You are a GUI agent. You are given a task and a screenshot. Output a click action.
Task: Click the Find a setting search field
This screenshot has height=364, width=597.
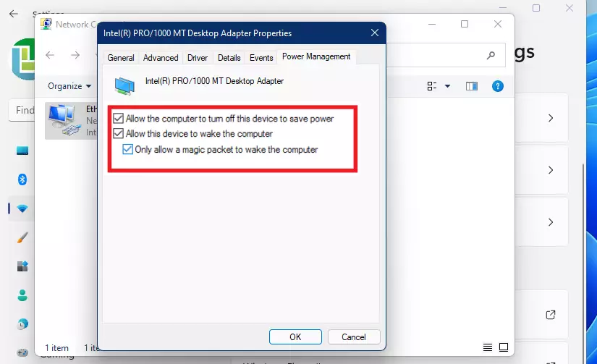tap(22, 110)
